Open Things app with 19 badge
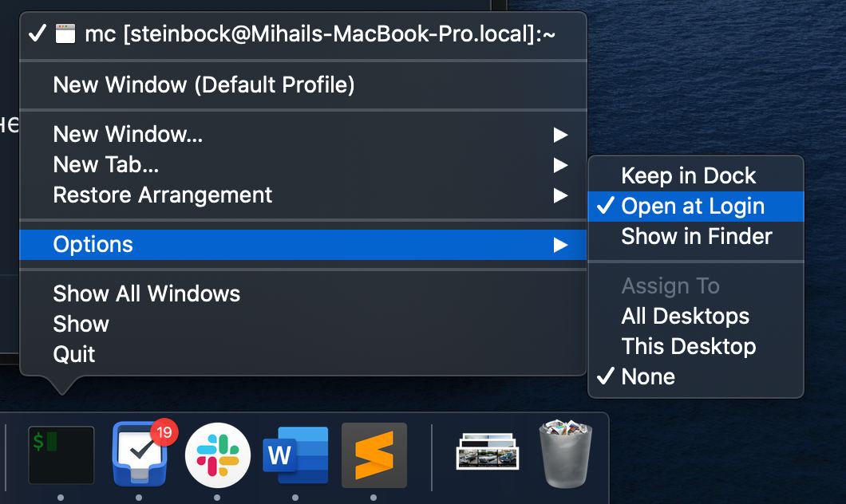846x504 pixels. pos(140,454)
